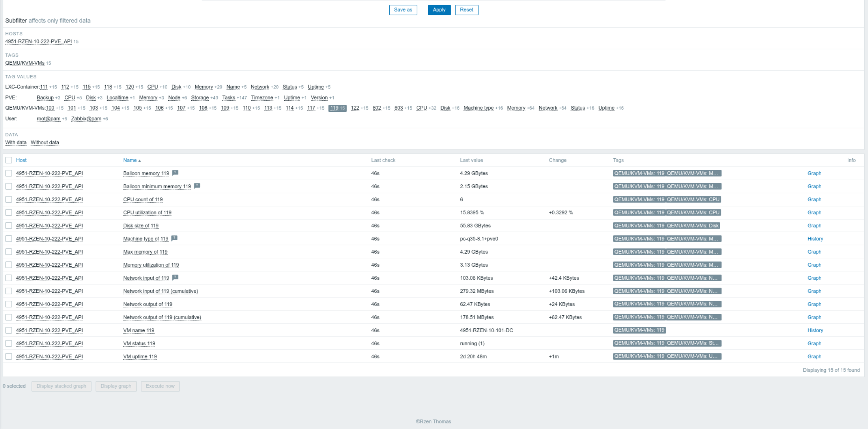Click the Disk tag in Disk size row
Screen dimensions: 868x429
pos(693,226)
